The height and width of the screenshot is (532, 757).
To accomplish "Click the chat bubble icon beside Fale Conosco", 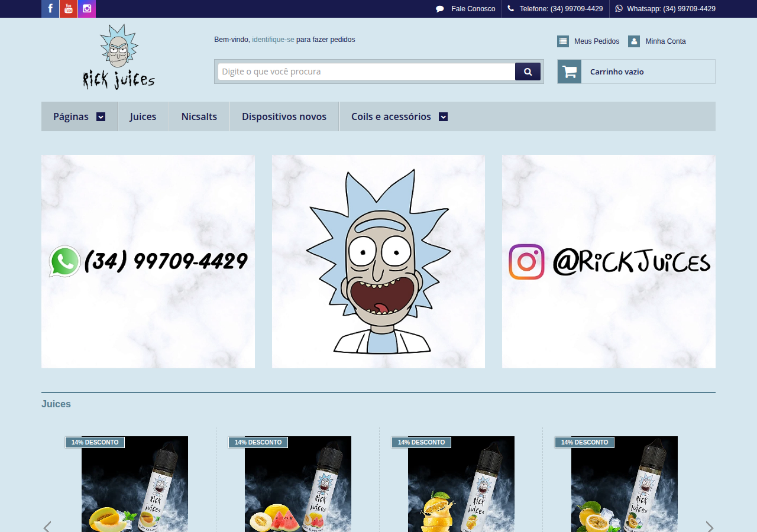I will (x=440, y=9).
